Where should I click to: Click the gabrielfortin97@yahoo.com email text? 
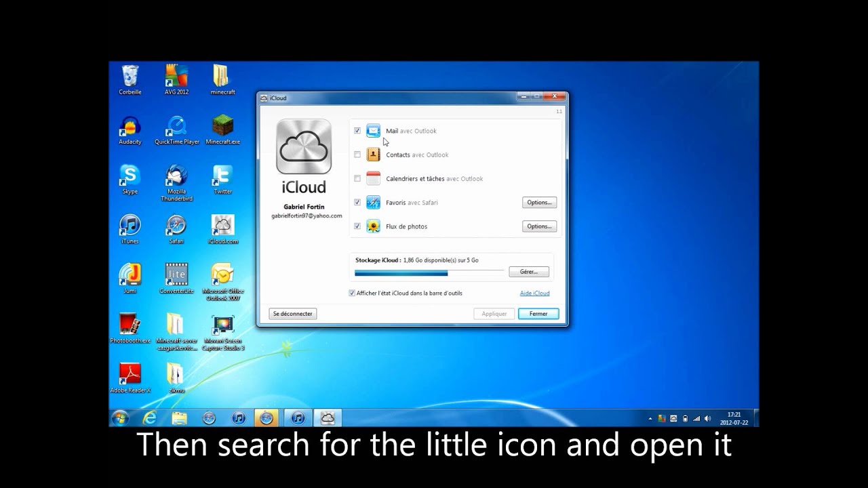307,216
